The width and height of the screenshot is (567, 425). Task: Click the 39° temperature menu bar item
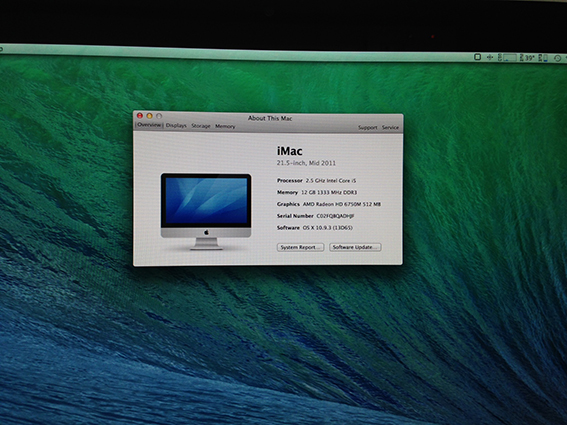click(527, 58)
